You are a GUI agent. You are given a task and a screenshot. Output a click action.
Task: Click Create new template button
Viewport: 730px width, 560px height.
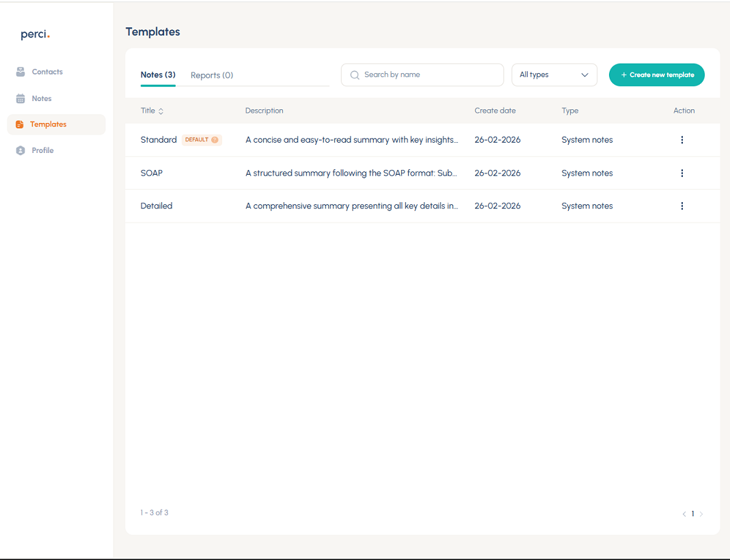click(656, 75)
